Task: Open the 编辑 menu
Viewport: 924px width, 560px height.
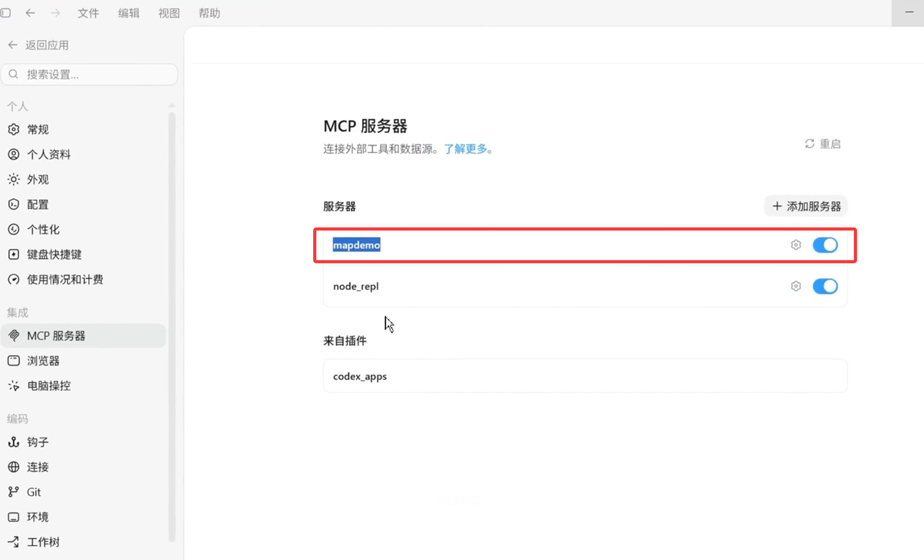Action: (129, 13)
